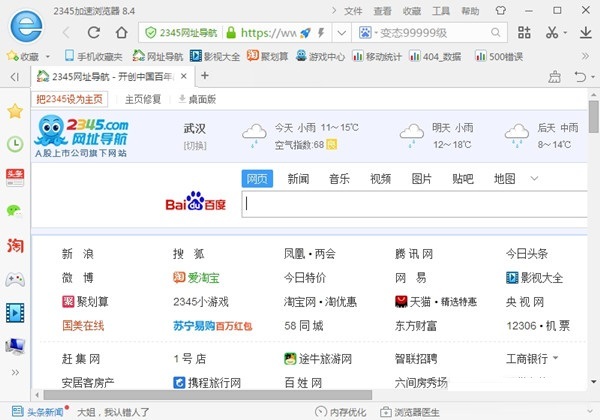Click the vertical scrollbar thumb

coord(593,116)
